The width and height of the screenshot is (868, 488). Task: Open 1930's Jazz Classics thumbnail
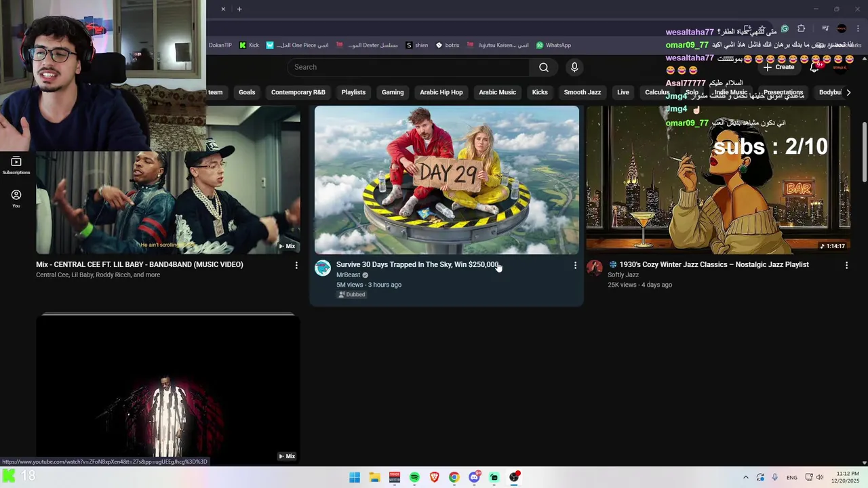pyautogui.click(x=718, y=180)
